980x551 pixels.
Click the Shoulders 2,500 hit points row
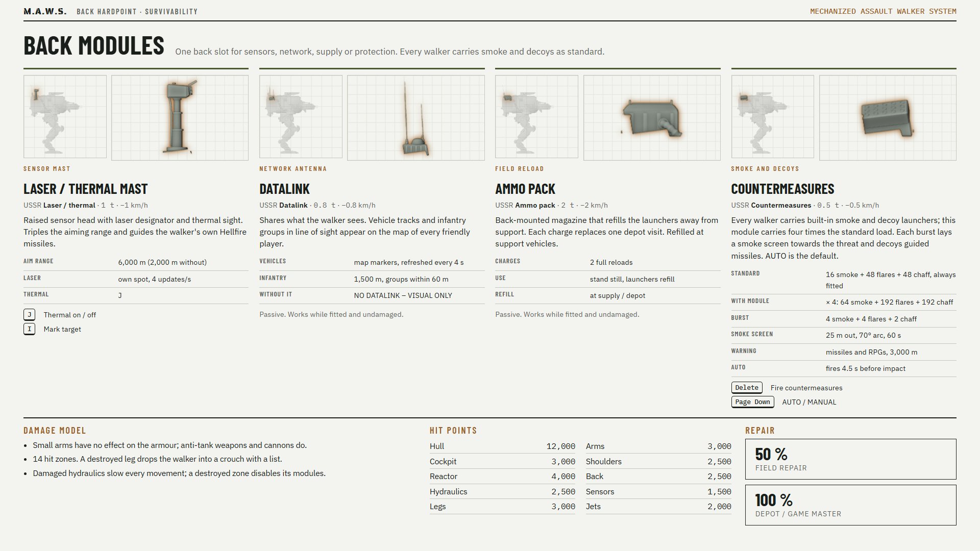point(658,462)
